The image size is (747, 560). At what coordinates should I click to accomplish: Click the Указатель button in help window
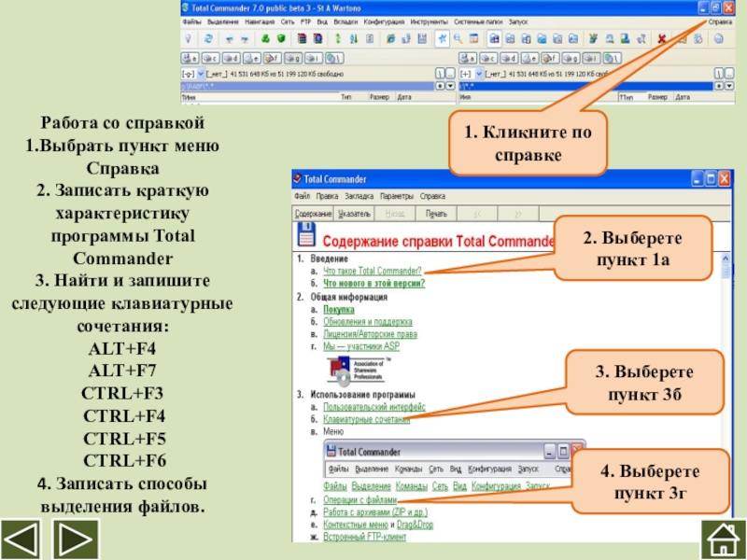[354, 214]
